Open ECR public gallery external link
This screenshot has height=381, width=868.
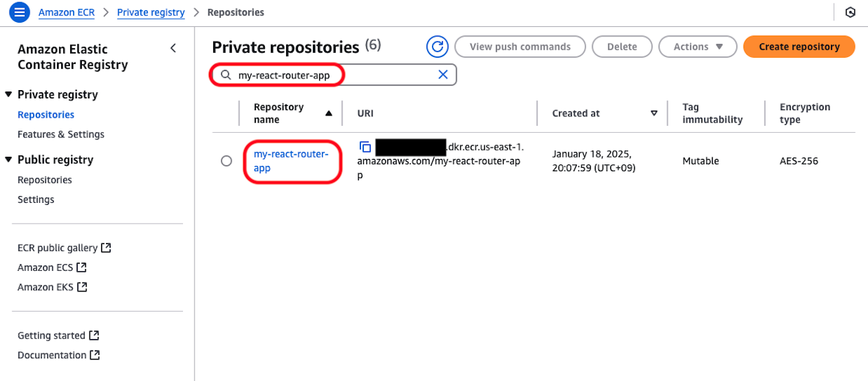pos(65,248)
